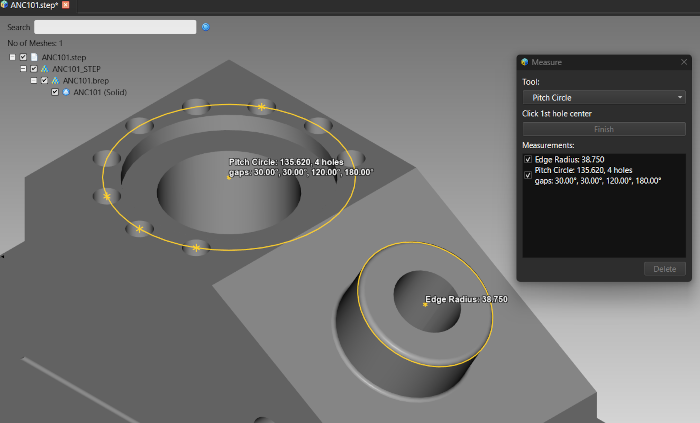Select the Edge Radius: 38.750 list entry
This screenshot has width=700, height=423.
570,159
